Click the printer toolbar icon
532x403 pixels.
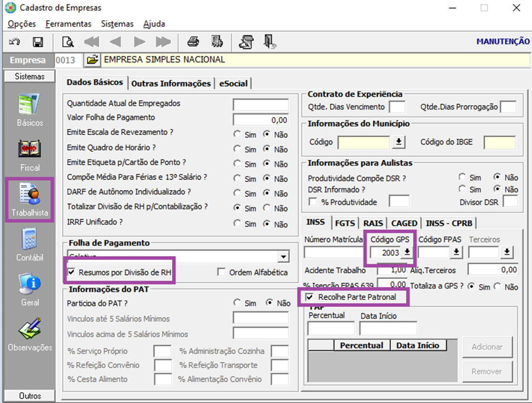pyautogui.click(x=193, y=42)
